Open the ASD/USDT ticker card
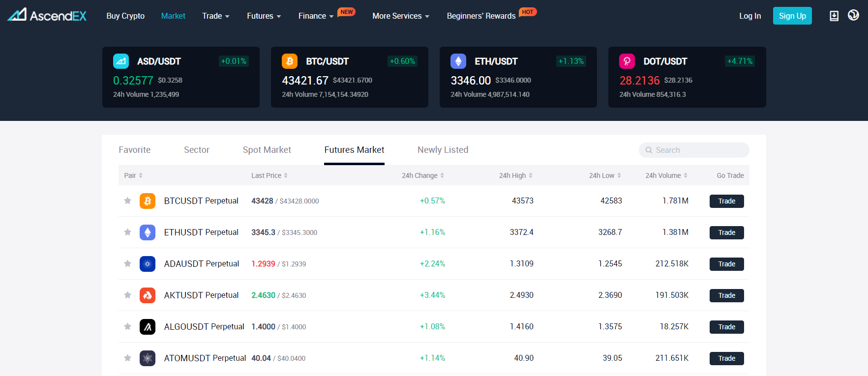 point(181,77)
